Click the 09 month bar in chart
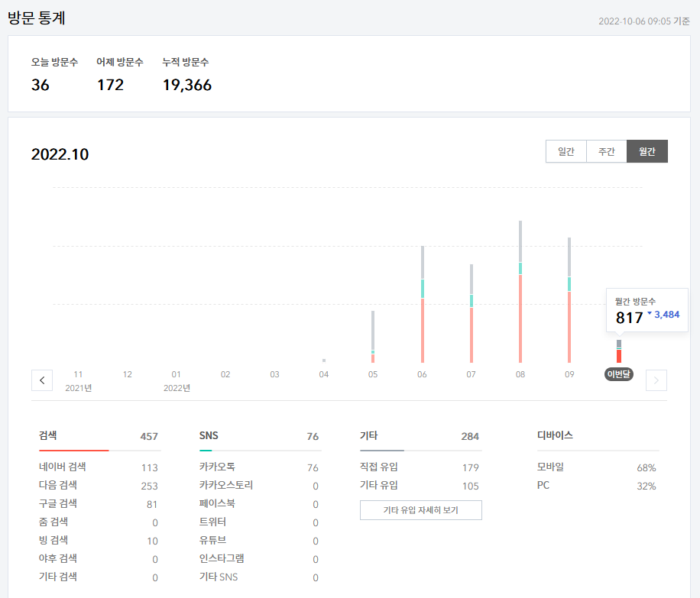This screenshot has width=700, height=598. (x=569, y=300)
